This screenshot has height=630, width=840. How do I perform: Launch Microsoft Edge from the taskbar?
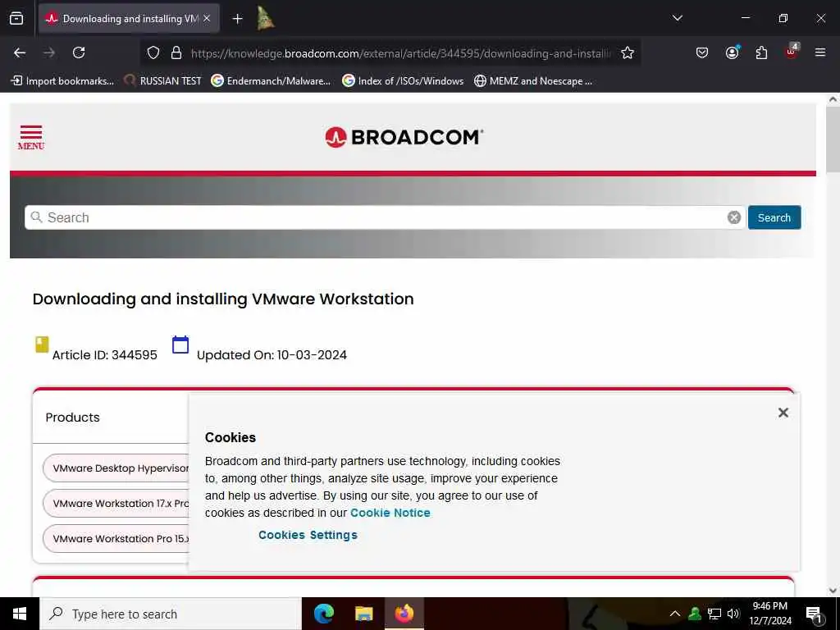[x=323, y=614]
